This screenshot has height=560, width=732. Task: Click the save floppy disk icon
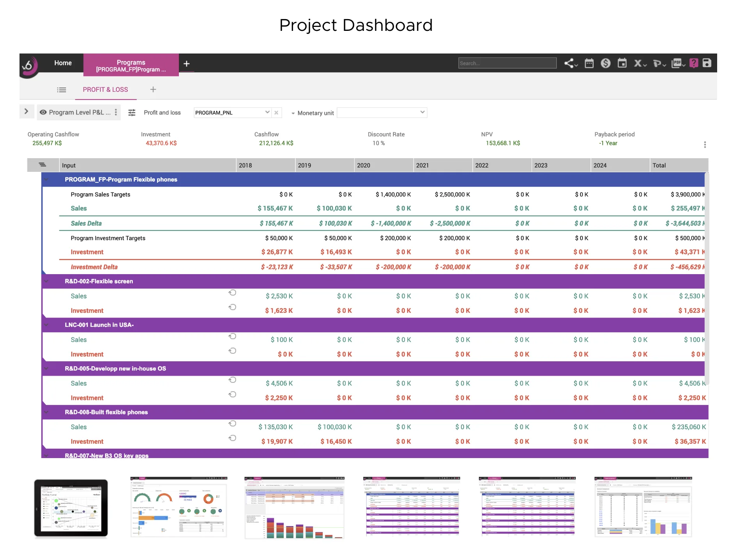[707, 63]
